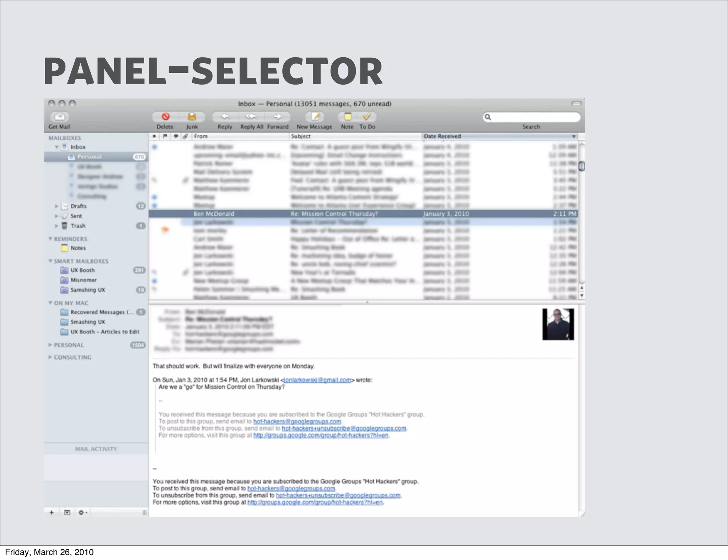Toggle the Mail Activity pane button
Image resolution: width=728 pixels, height=560 pixels.
67,512
